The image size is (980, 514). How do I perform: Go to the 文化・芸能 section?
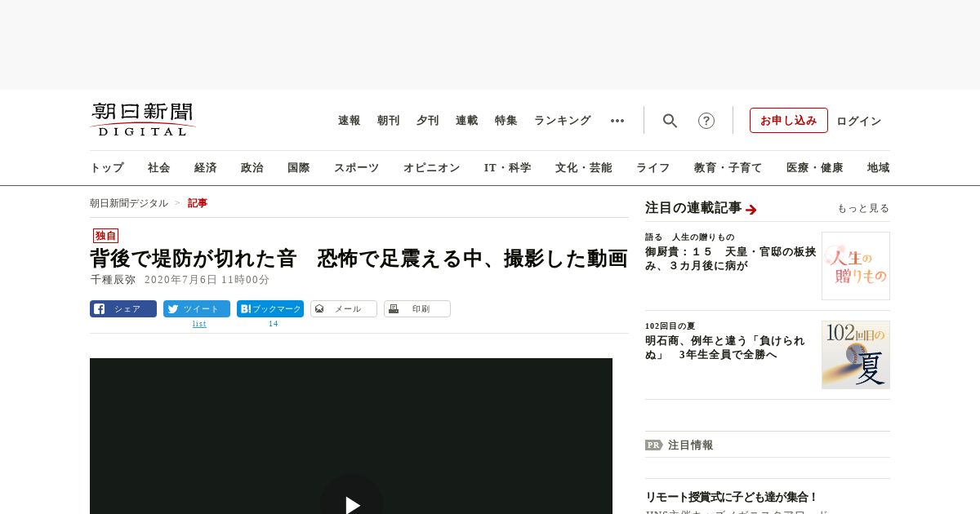584,168
